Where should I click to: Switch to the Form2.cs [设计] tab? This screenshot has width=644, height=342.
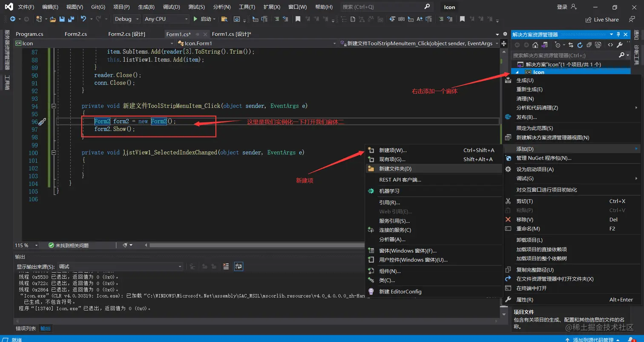click(126, 34)
